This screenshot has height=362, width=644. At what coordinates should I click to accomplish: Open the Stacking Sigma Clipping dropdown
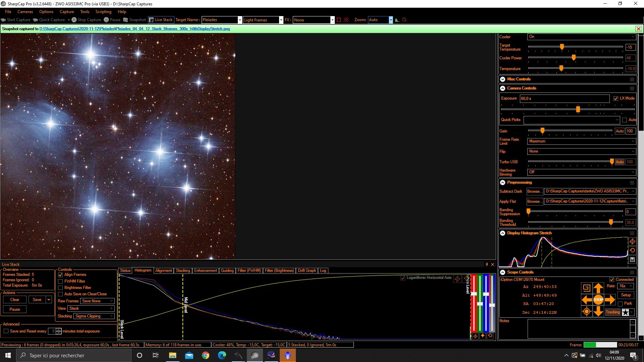click(x=94, y=316)
